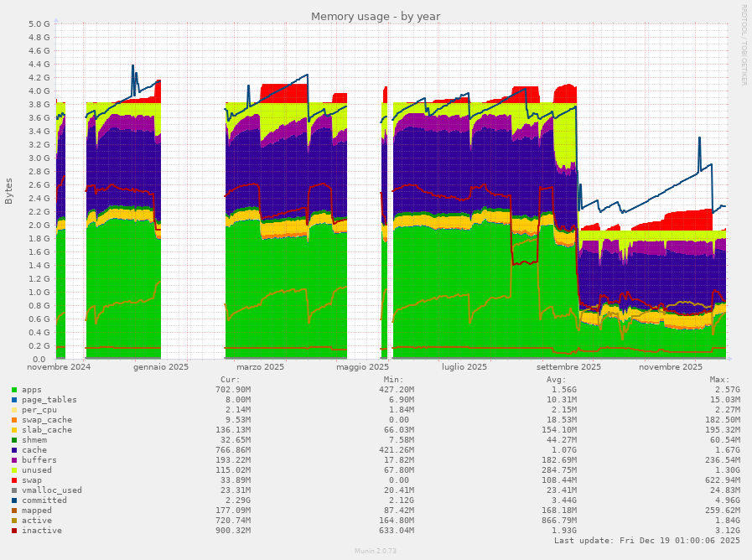Screen dimensions: 752x560
Task: Toggle the committed series legend marker
Action: (13, 500)
